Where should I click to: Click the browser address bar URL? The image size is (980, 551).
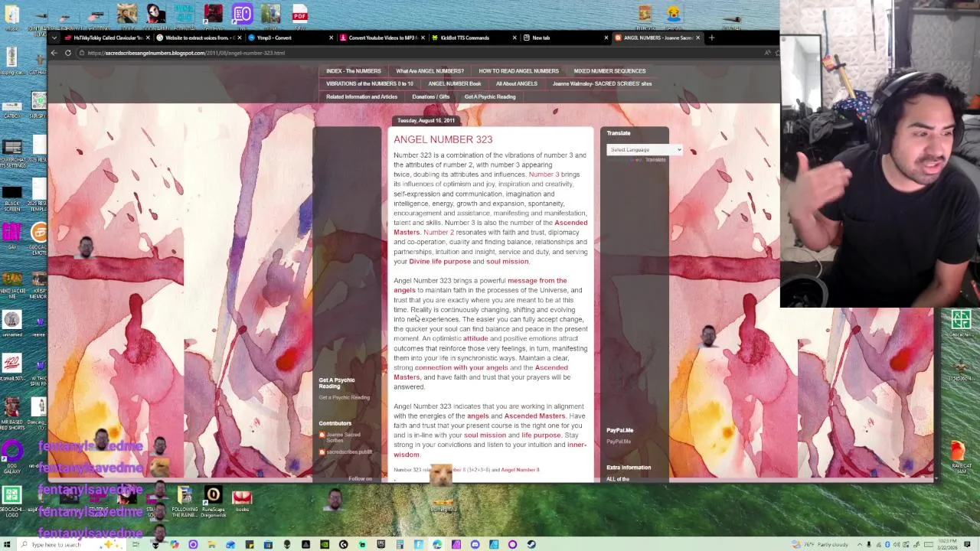[x=186, y=53]
